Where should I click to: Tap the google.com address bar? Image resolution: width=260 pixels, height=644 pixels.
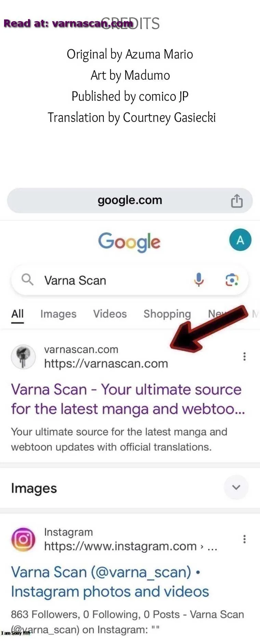tap(130, 200)
